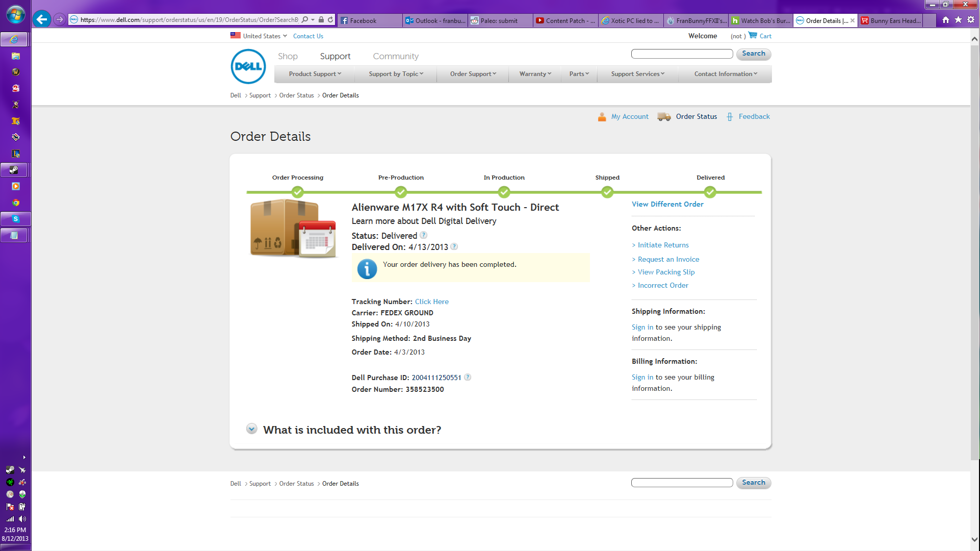The width and height of the screenshot is (980, 551).
Task: Click the Shipped progress checkpoint
Action: [607, 192]
